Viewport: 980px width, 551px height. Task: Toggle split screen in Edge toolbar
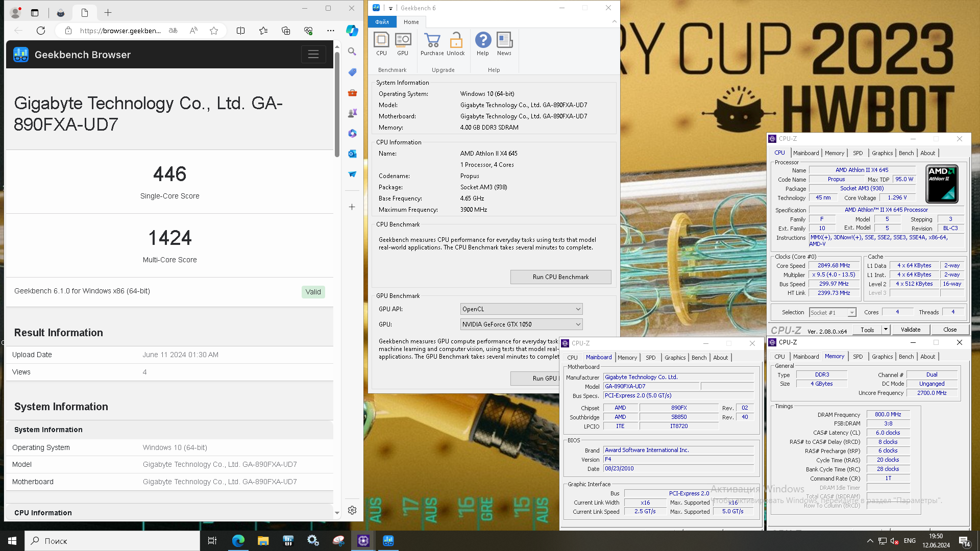241,31
